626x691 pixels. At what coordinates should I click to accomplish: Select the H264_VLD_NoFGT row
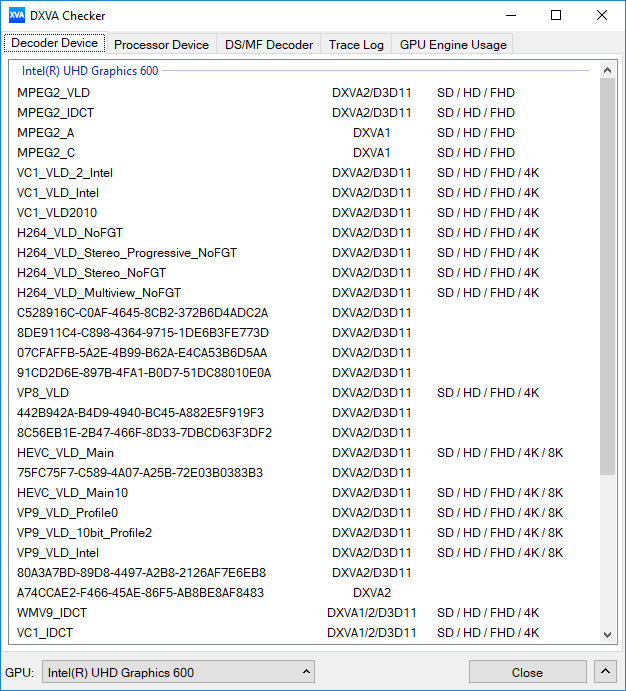(304, 233)
